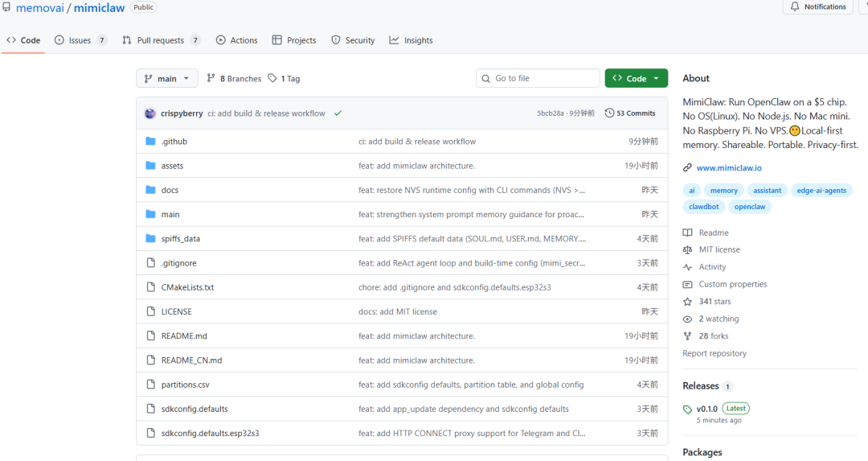This screenshot has width=868, height=461.
Task: Click the green commit status checkmark
Action: tap(338, 113)
